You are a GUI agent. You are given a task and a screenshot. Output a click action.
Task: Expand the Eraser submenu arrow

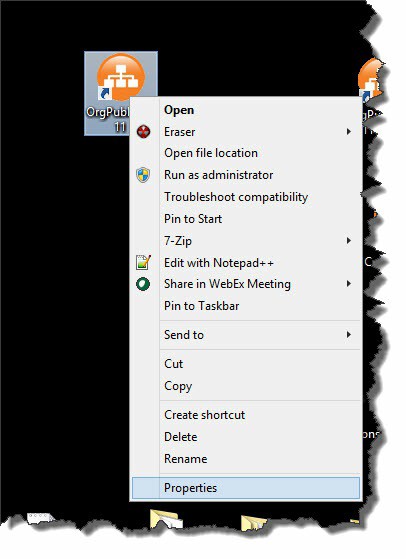click(x=349, y=132)
